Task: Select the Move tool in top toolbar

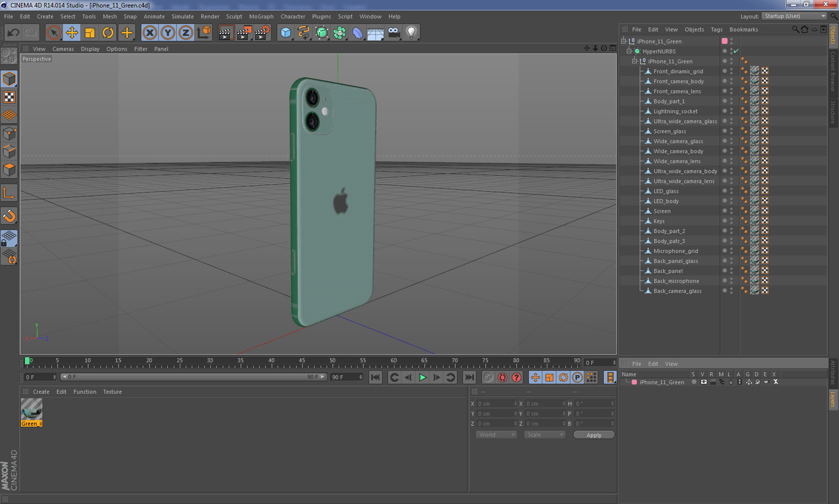Action: pos(72,33)
